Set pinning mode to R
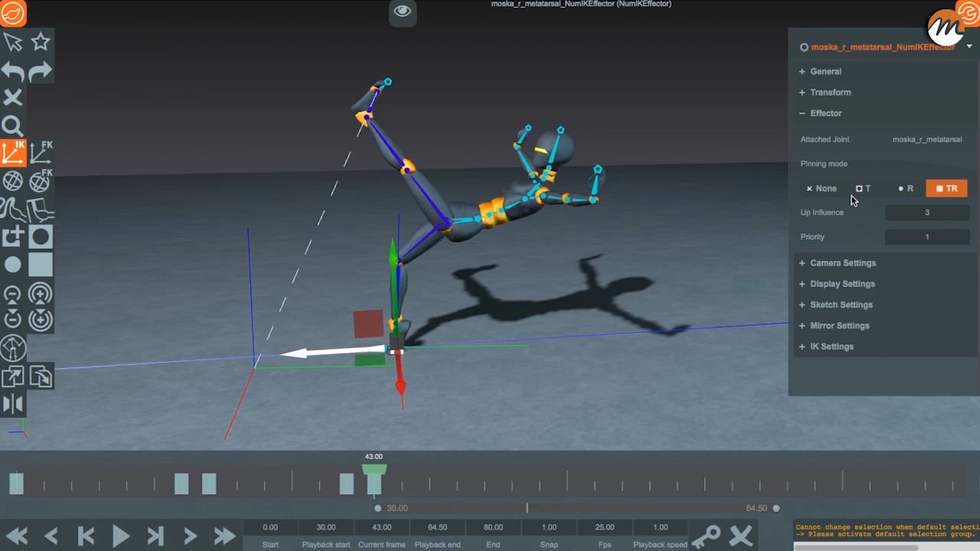 click(906, 188)
